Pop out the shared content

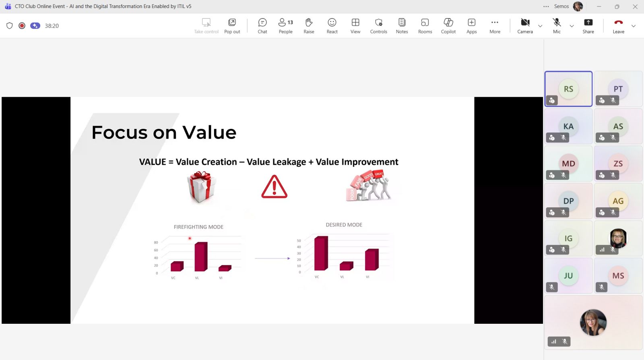232,26
